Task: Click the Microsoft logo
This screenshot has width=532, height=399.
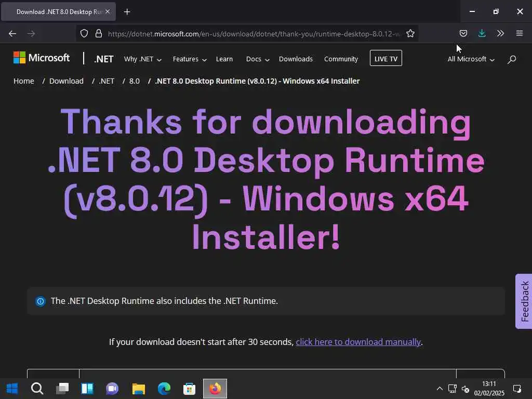Action: coord(42,58)
